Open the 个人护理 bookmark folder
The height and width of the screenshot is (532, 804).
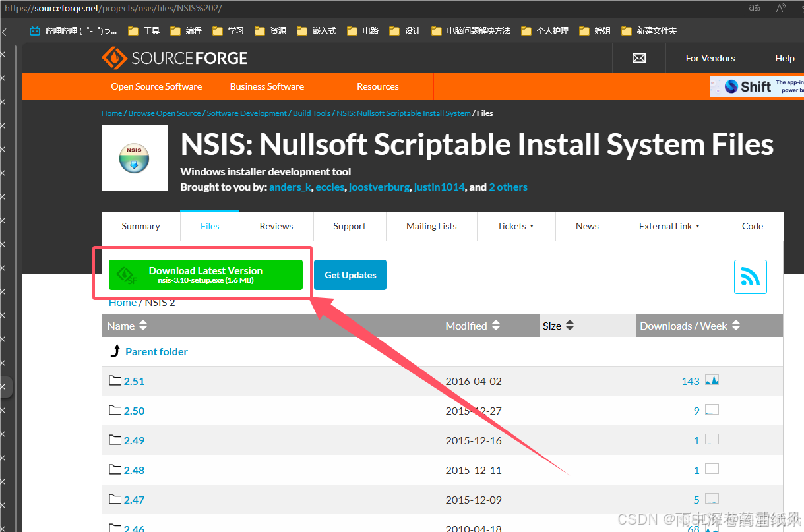point(545,30)
